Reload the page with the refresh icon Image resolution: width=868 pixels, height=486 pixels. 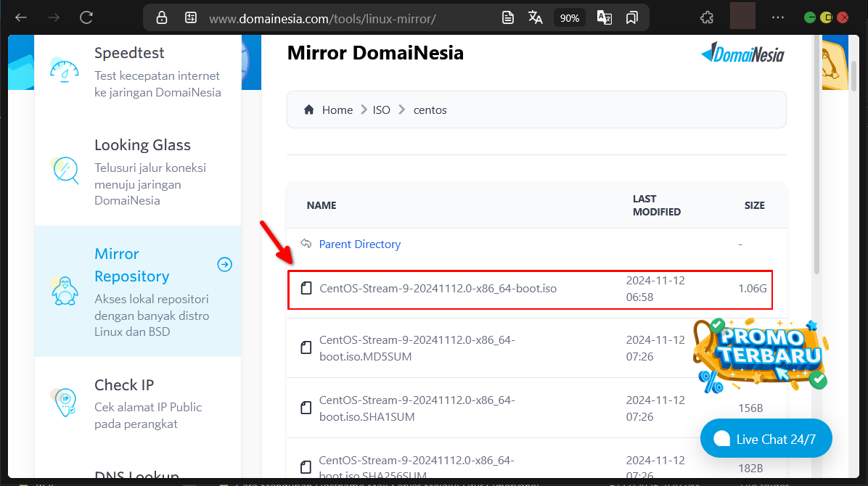click(x=86, y=17)
